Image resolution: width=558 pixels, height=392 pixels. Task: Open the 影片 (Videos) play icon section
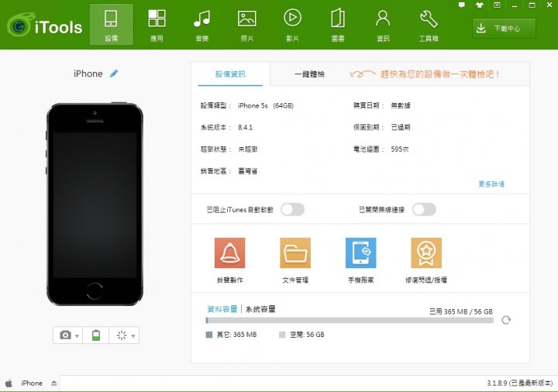[x=292, y=25]
